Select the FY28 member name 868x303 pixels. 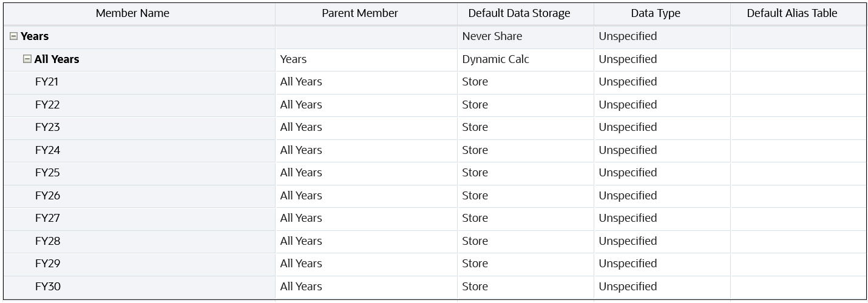47,241
